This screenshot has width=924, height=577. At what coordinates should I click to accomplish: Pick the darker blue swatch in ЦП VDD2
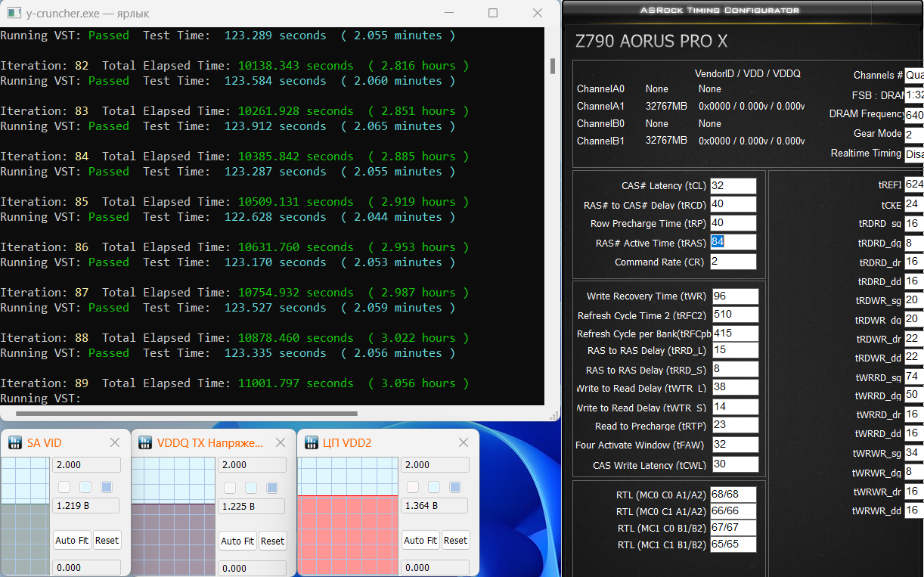[x=455, y=488]
